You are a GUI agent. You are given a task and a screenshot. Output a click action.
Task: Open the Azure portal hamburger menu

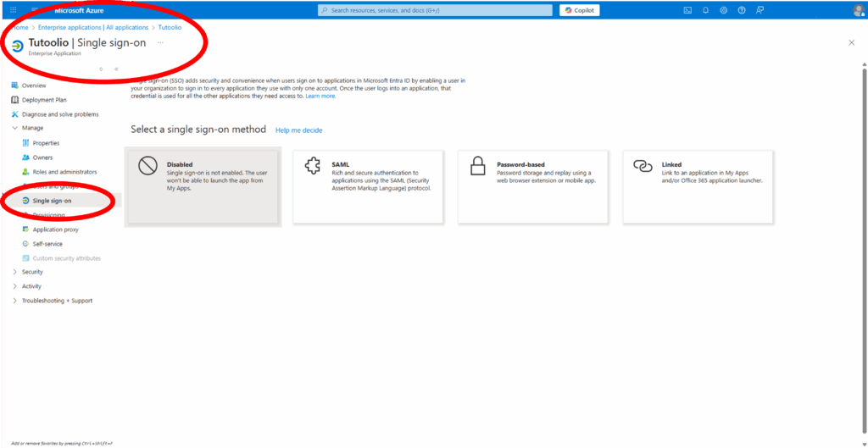[13, 10]
